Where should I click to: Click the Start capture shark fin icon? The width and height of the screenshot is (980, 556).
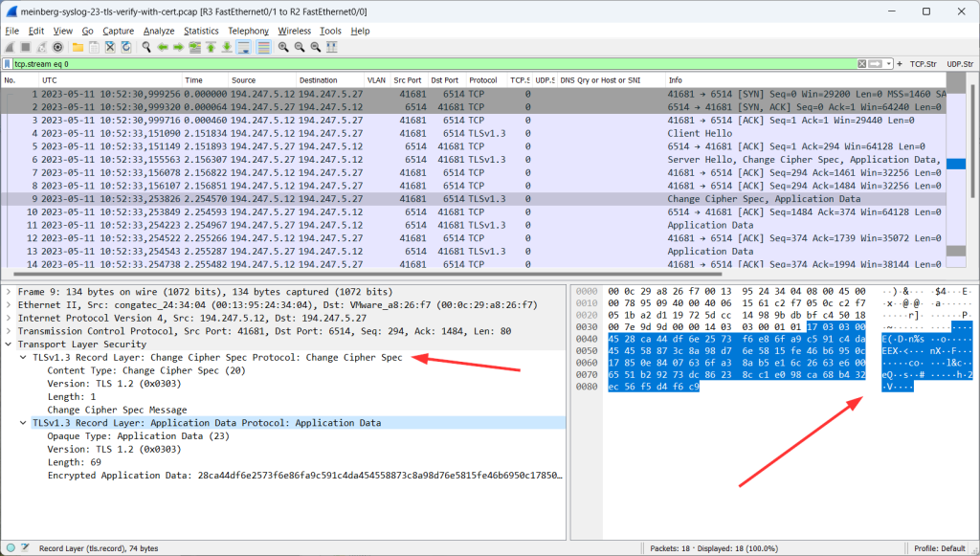click(10, 47)
